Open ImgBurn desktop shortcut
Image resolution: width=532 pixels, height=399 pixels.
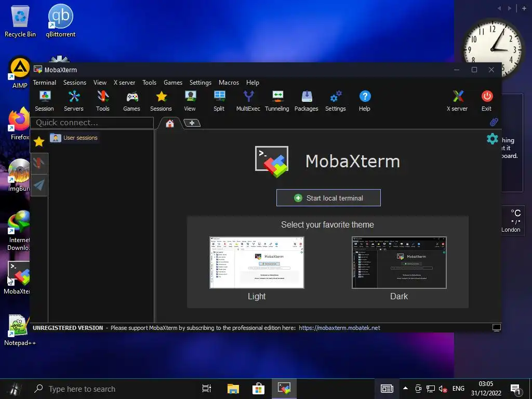click(x=19, y=176)
